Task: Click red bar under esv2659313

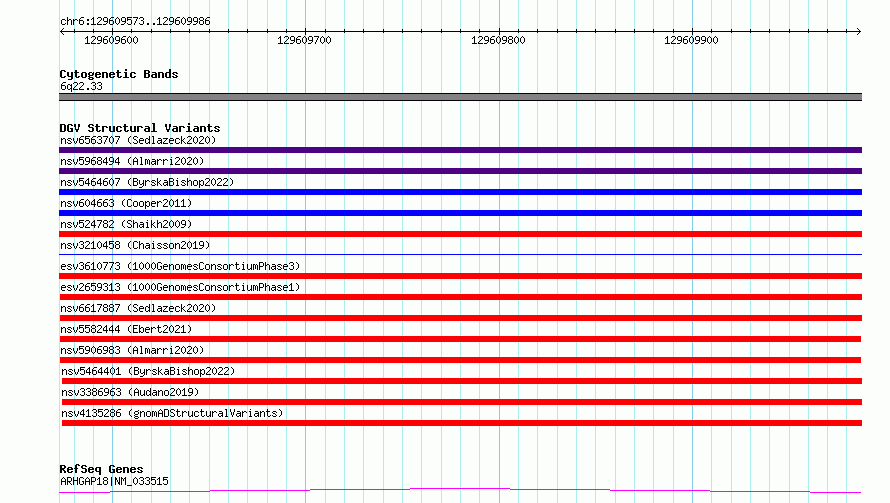Action: pyautogui.click(x=460, y=297)
